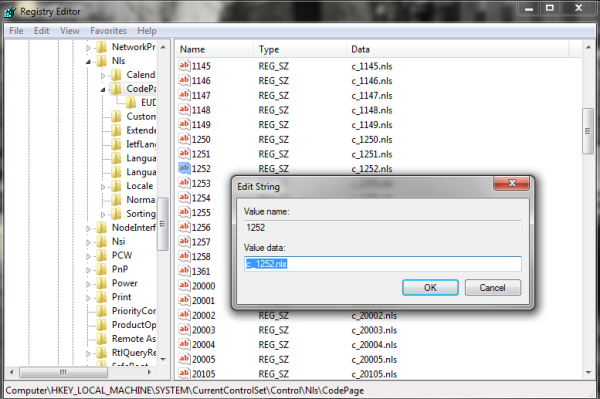Click the Value name field showing 1252
The image size is (600, 399).
383,228
